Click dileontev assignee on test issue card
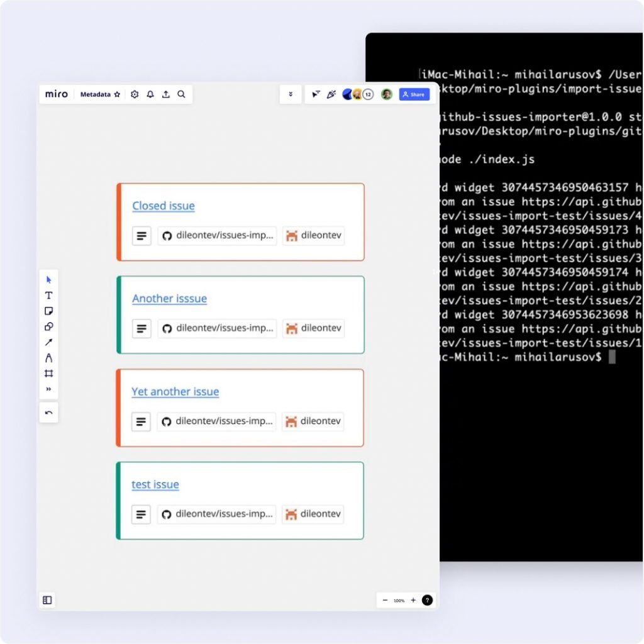Screen dimensions: 644x644 click(313, 514)
